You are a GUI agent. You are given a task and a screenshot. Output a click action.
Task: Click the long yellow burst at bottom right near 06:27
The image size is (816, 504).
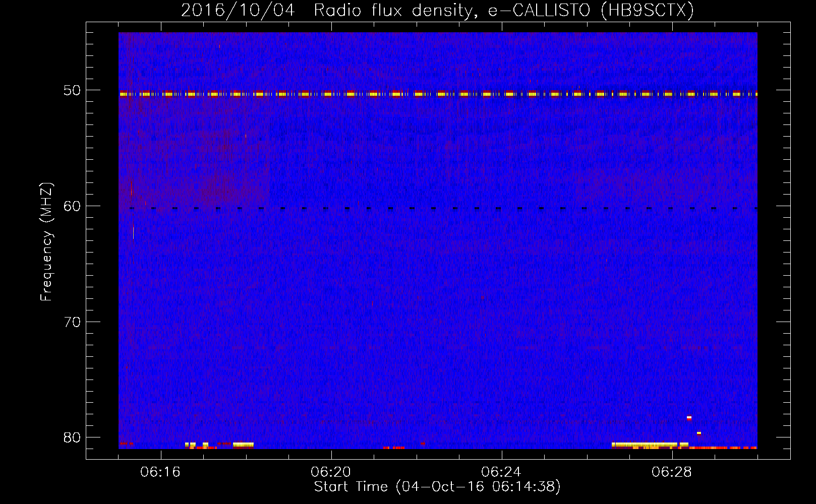coord(650,445)
